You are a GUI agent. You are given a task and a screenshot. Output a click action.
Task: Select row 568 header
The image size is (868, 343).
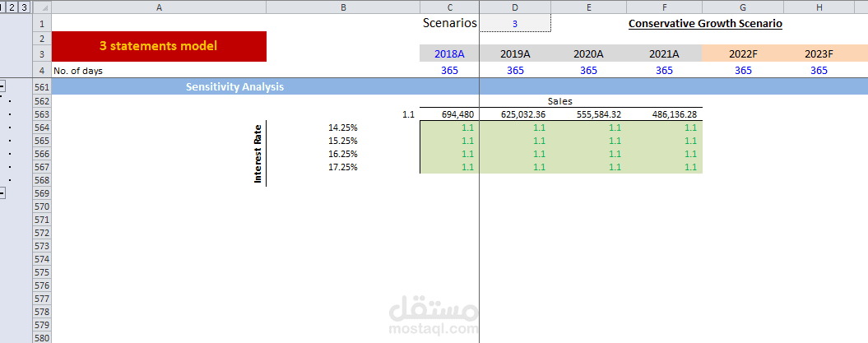42,180
